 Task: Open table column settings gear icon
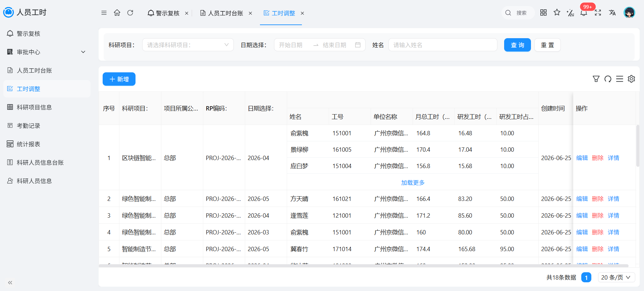[631, 79]
